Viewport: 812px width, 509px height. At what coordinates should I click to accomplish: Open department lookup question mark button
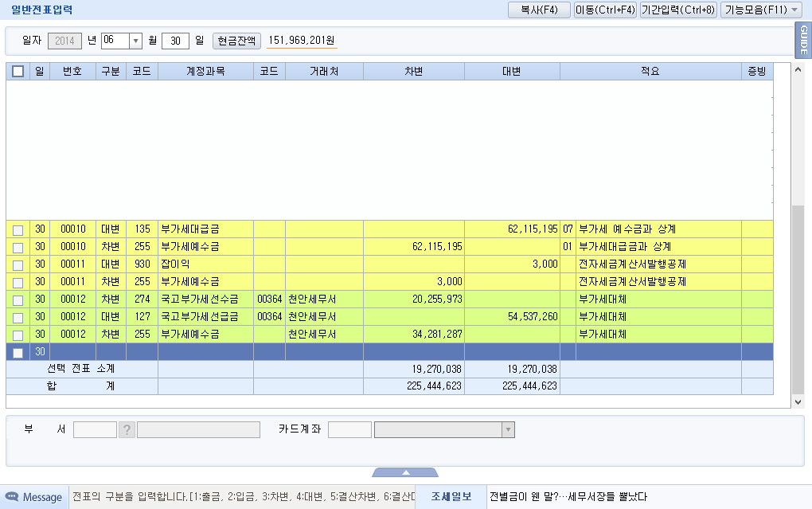[127, 429]
